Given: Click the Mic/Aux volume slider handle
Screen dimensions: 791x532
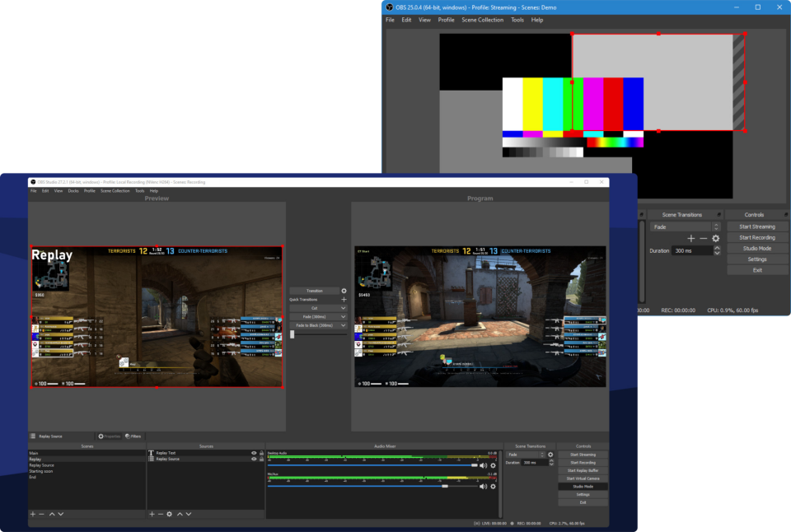Looking at the screenshot, I should [x=445, y=486].
